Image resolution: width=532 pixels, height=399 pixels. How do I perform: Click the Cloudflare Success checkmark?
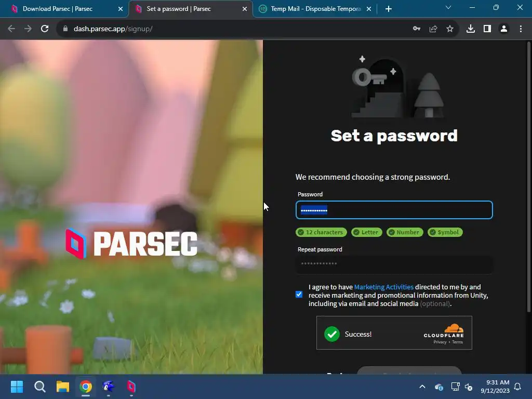(332, 334)
